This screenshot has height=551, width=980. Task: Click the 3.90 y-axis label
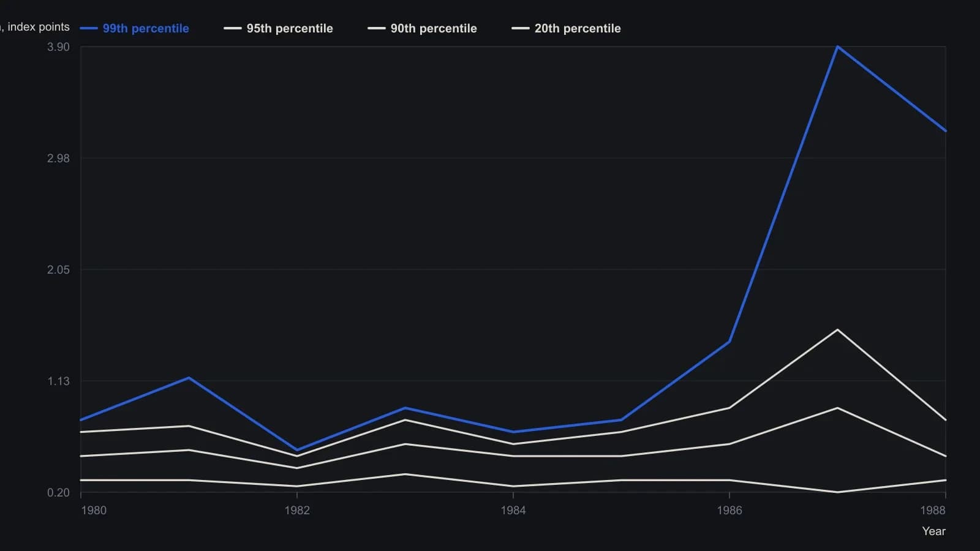coord(58,47)
